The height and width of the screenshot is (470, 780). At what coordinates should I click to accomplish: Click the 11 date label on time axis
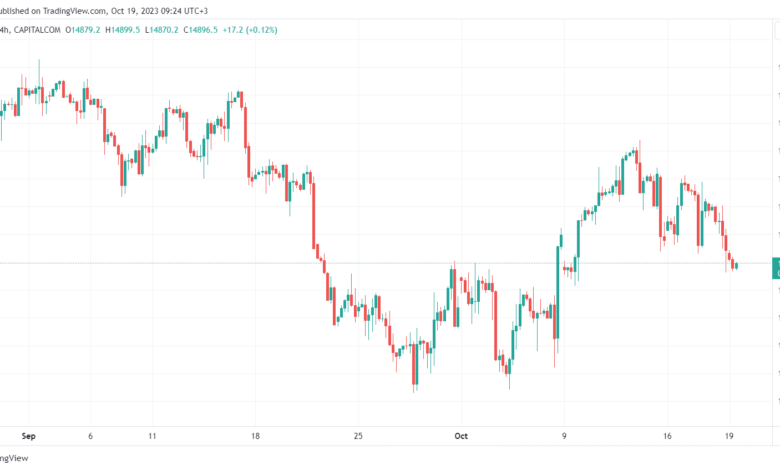152,436
